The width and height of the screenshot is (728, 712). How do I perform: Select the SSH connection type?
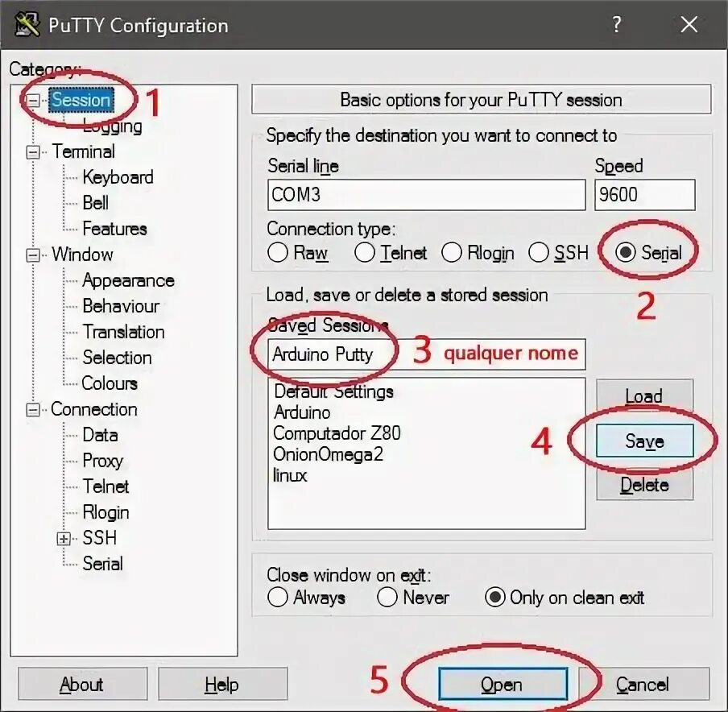click(x=559, y=253)
